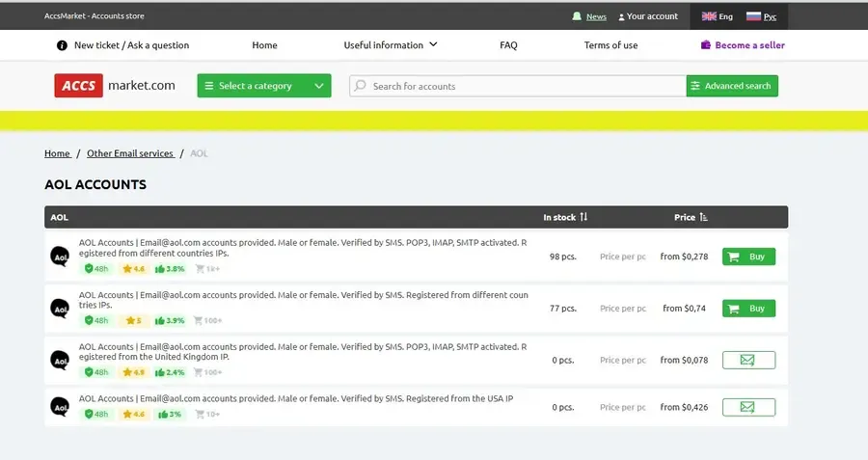
Task: Open the Select a category dropdown
Action: (x=264, y=86)
